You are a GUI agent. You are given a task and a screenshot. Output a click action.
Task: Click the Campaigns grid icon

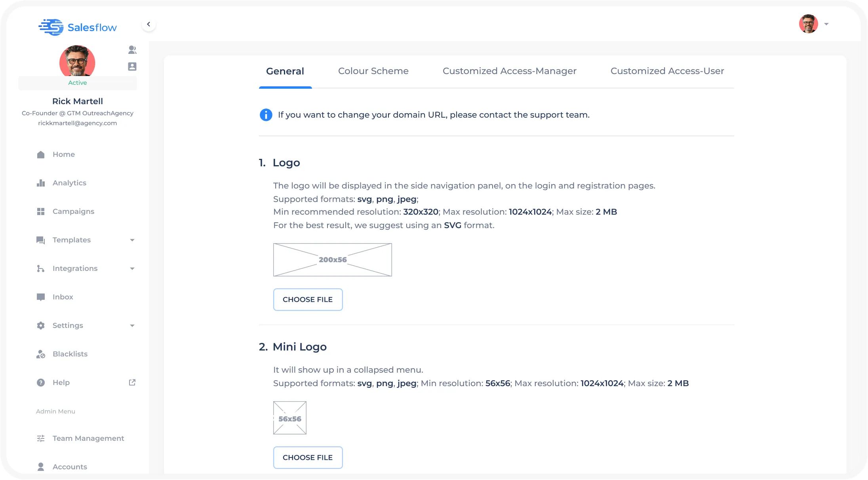click(41, 211)
